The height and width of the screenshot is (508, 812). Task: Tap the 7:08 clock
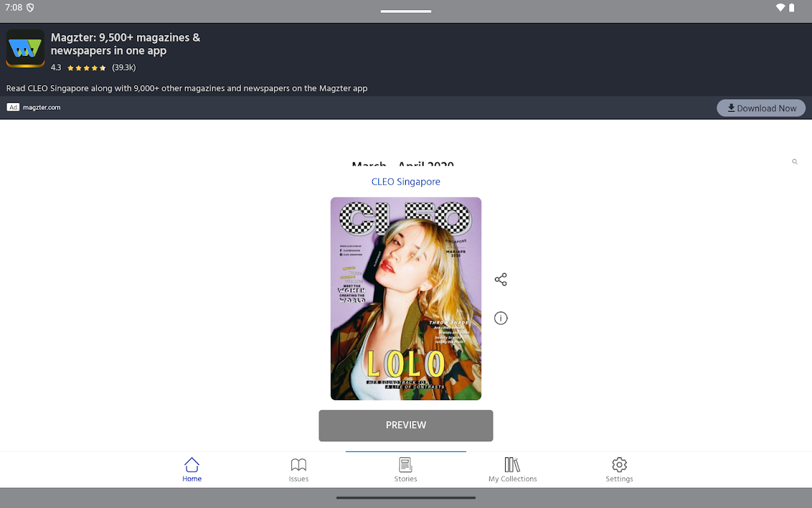(13, 8)
